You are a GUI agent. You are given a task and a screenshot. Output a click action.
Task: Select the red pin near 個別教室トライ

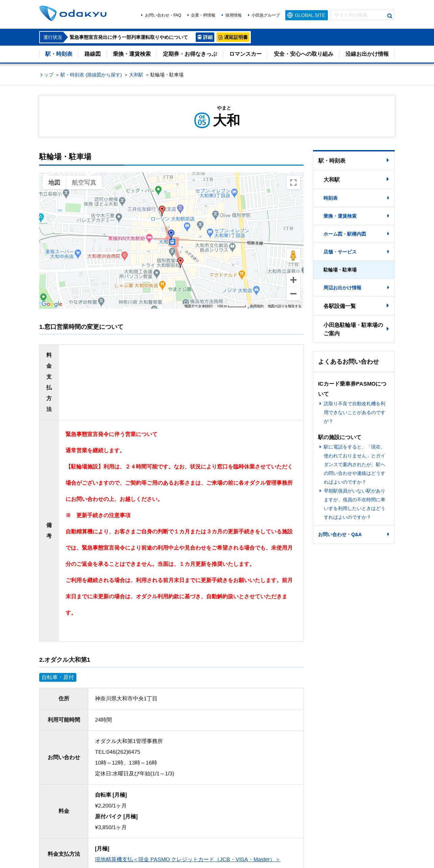click(x=180, y=262)
